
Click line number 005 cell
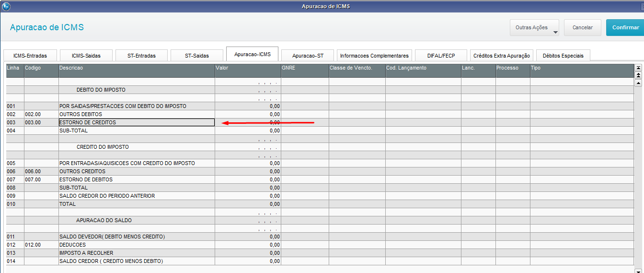click(15, 163)
